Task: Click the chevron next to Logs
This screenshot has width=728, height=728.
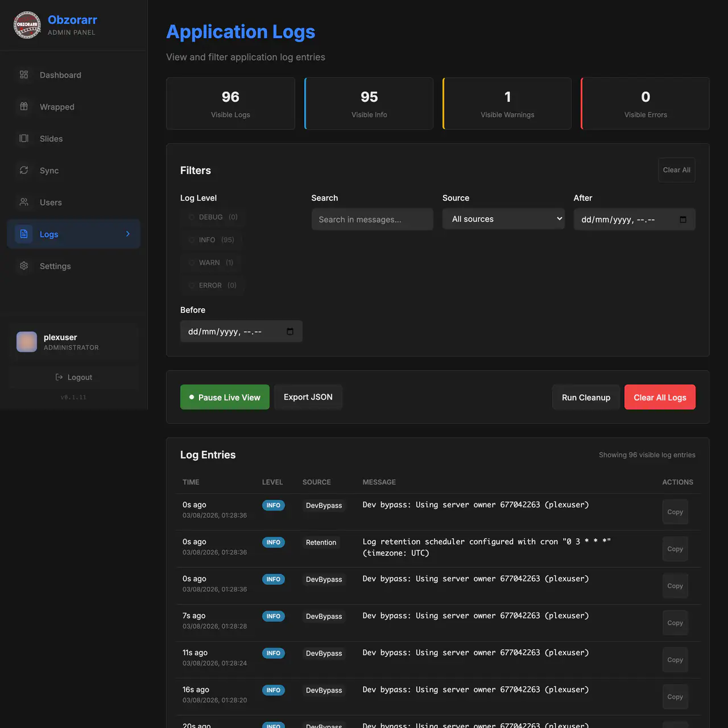Action: [128, 234]
